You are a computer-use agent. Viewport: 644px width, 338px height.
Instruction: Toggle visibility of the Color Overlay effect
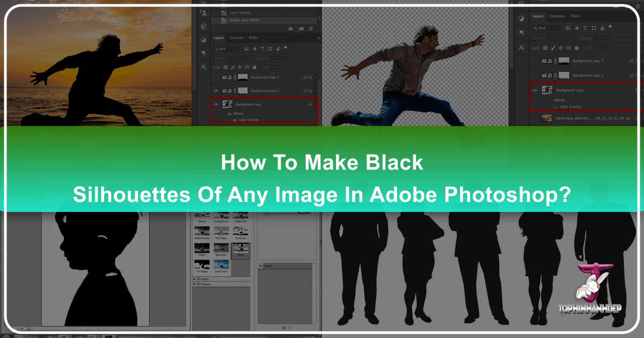click(x=235, y=120)
